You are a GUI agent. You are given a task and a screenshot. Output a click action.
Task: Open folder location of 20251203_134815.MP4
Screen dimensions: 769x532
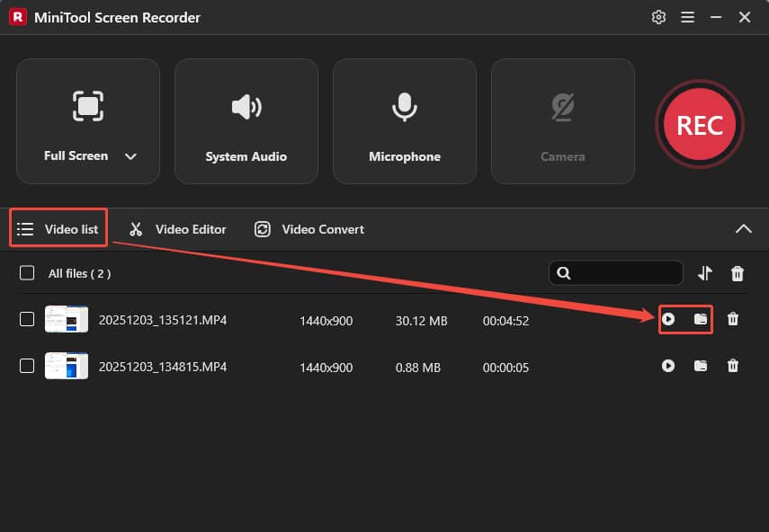click(701, 366)
